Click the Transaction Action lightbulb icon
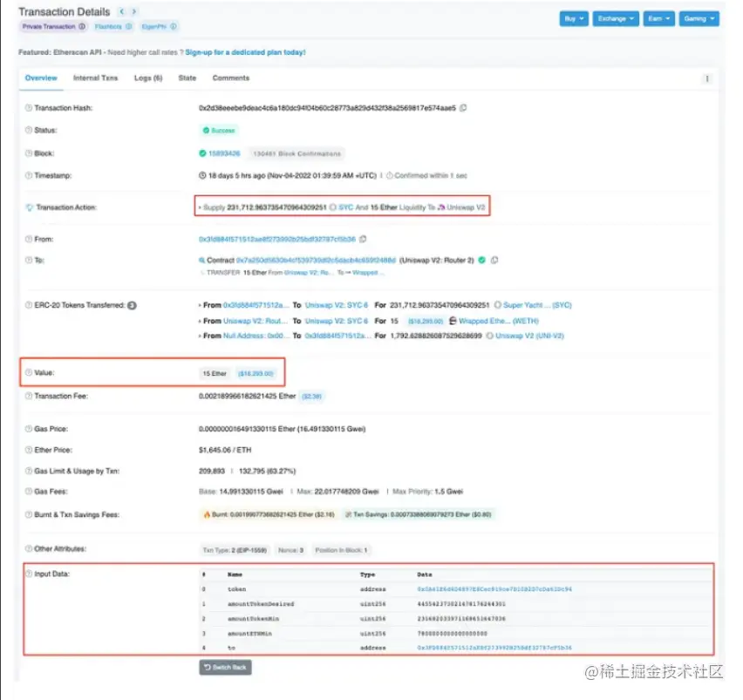The height and width of the screenshot is (700, 743). 30,207
